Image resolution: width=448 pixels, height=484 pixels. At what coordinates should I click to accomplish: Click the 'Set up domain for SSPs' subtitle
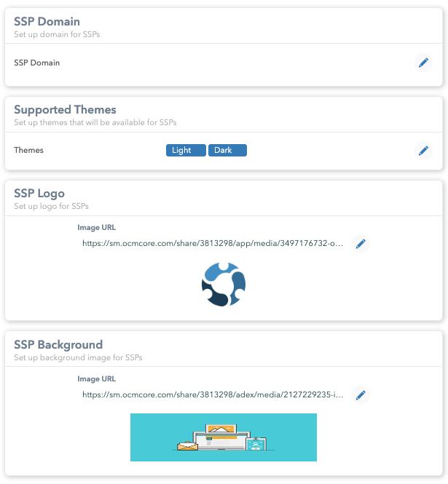pyautogui.click(x=57, y=34)
